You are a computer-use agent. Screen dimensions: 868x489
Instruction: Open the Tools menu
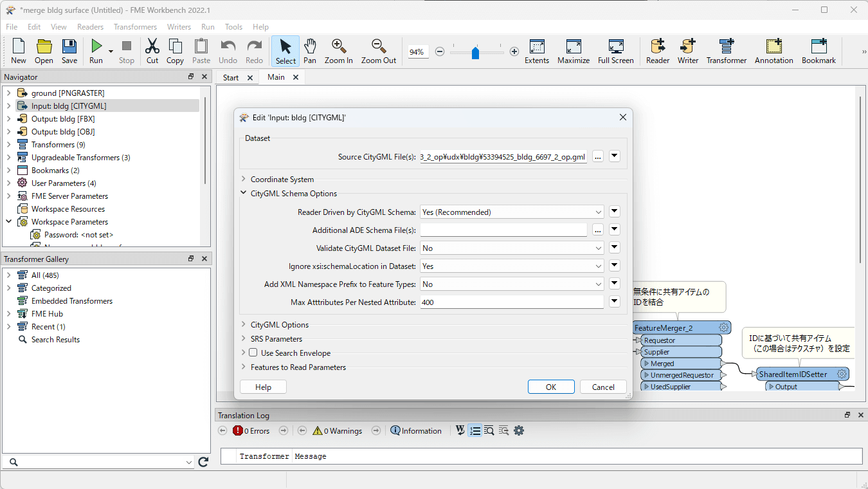tap(233, 27)
